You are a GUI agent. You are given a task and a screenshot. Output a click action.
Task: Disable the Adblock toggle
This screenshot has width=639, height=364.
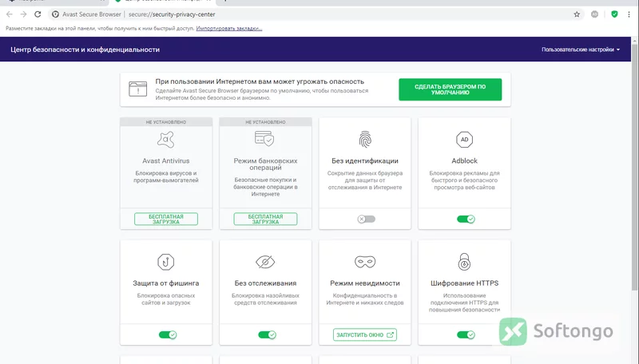click(466, 219)
